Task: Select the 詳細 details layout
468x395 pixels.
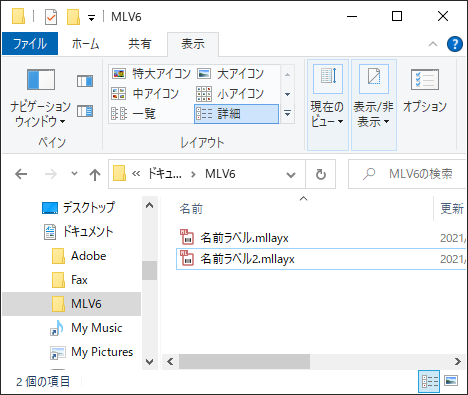Action: click(x=236, y=114)
